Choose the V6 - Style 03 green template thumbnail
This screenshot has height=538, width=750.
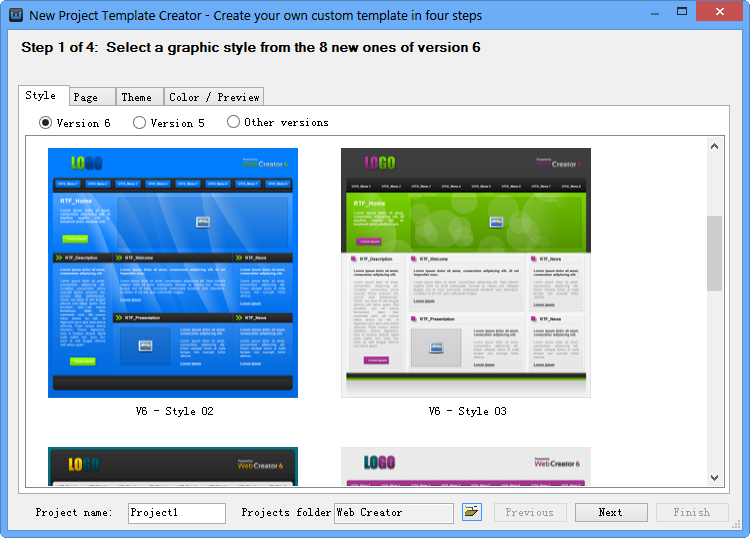[466, 273]
